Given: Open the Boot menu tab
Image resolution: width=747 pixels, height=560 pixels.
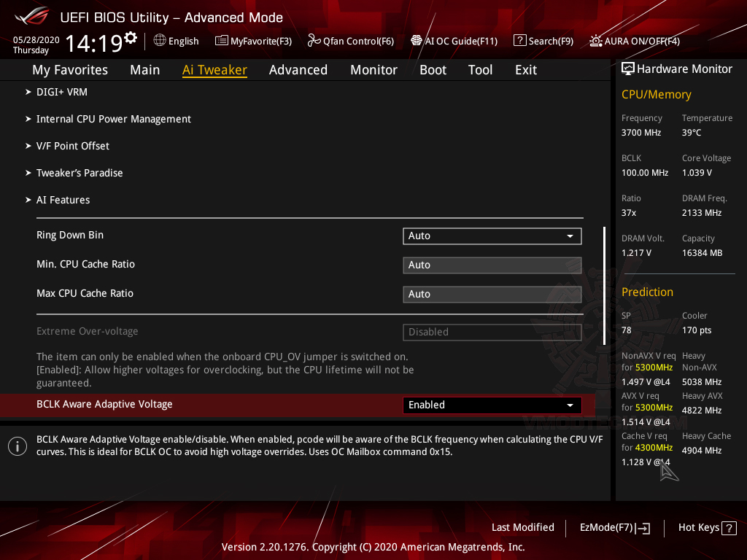Looking at the screenshot, I should (x=433, y=69).
